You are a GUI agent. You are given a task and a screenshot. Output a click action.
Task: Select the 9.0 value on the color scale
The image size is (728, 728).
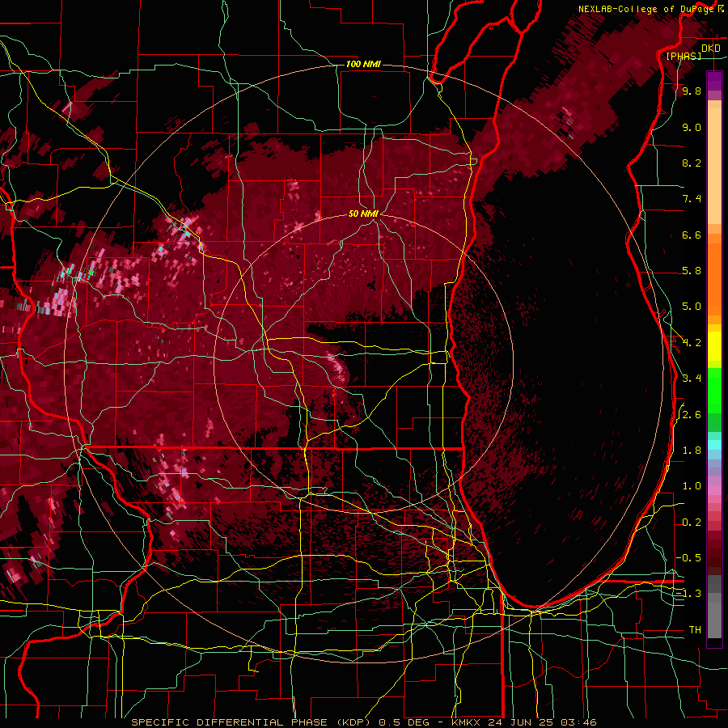point(692,127)
